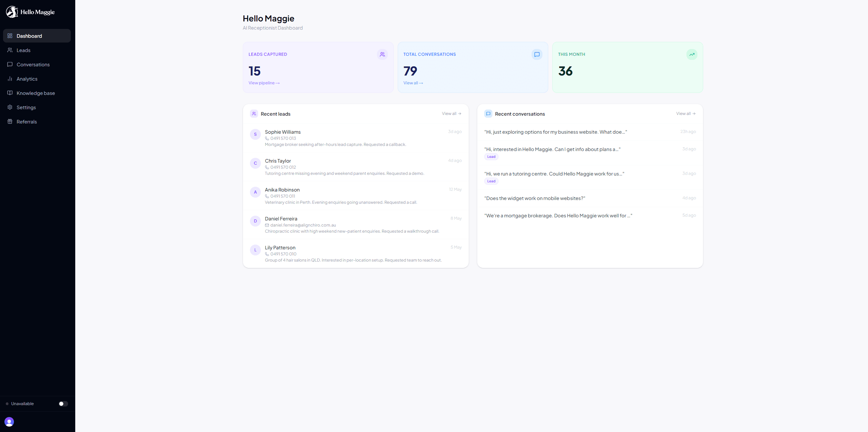Screen dimensions: 868x432
Task: Select the Chris Taylor lead name
Action: point(278,161)
